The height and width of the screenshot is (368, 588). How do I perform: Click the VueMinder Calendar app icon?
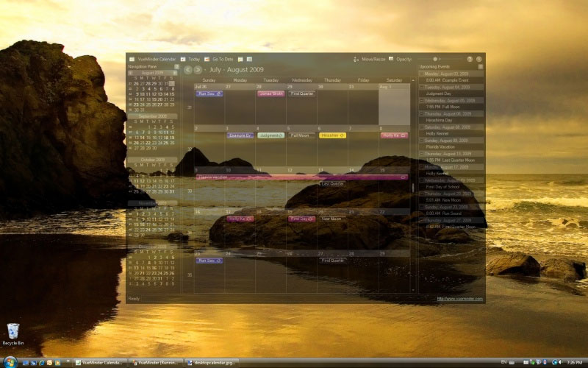(132, 59)
